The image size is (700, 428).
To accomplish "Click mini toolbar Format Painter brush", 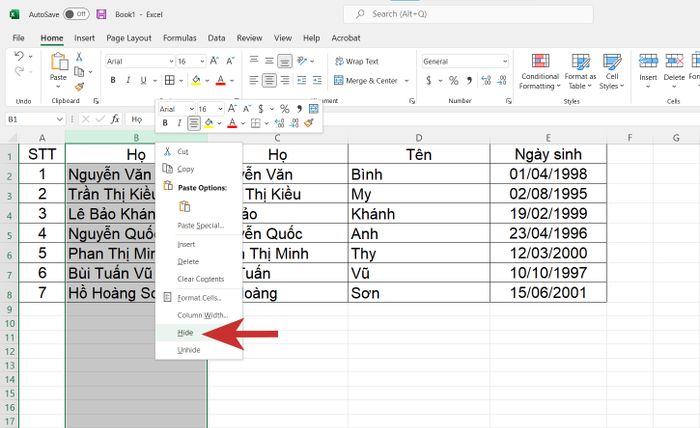I will [308, 123].
